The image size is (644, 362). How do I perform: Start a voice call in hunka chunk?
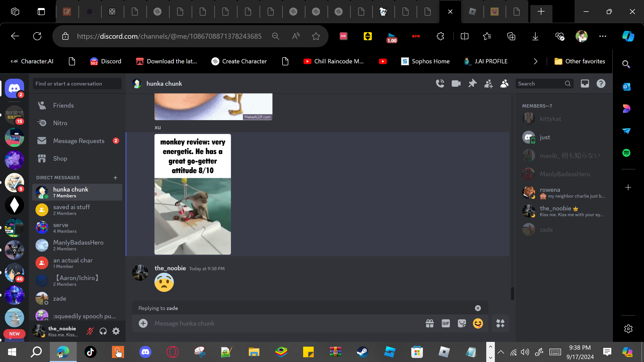[x=440, y=83]
